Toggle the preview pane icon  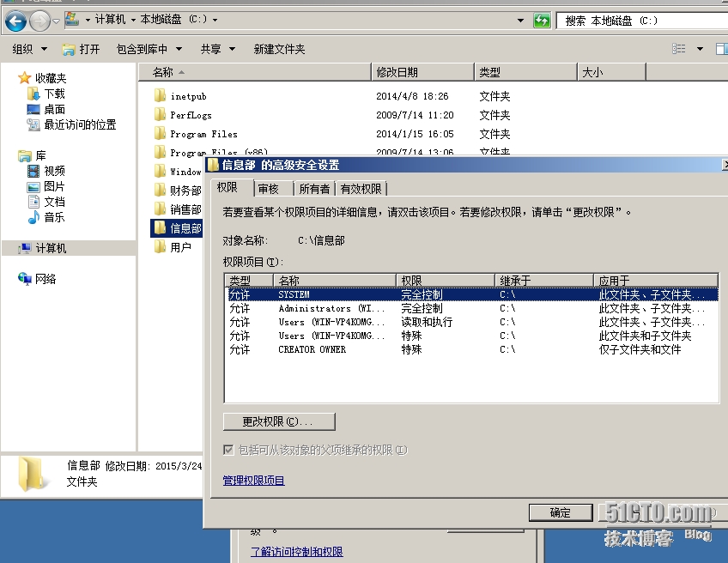721,49
